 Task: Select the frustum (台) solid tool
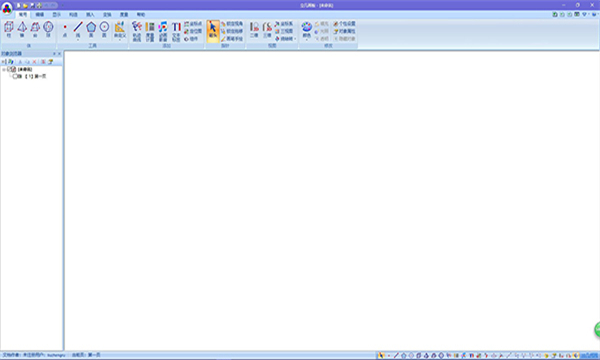tap(35, 30)
